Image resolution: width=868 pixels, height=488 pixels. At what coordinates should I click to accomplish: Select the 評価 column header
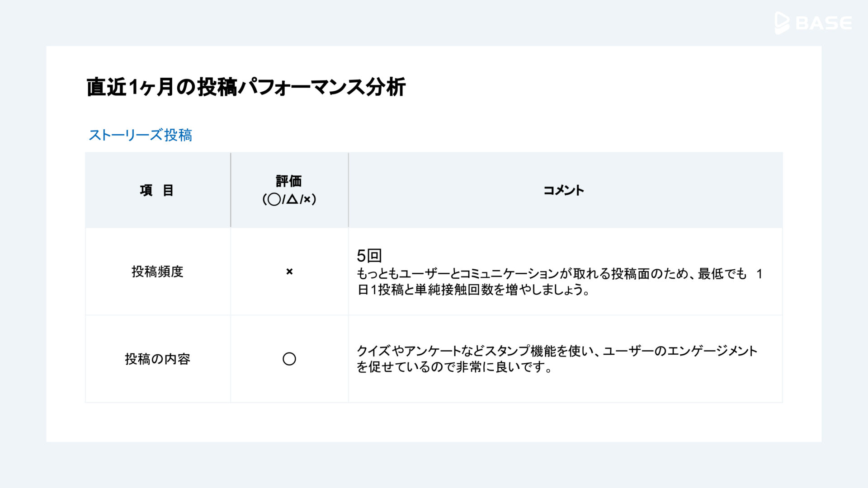tap(289, 181)
